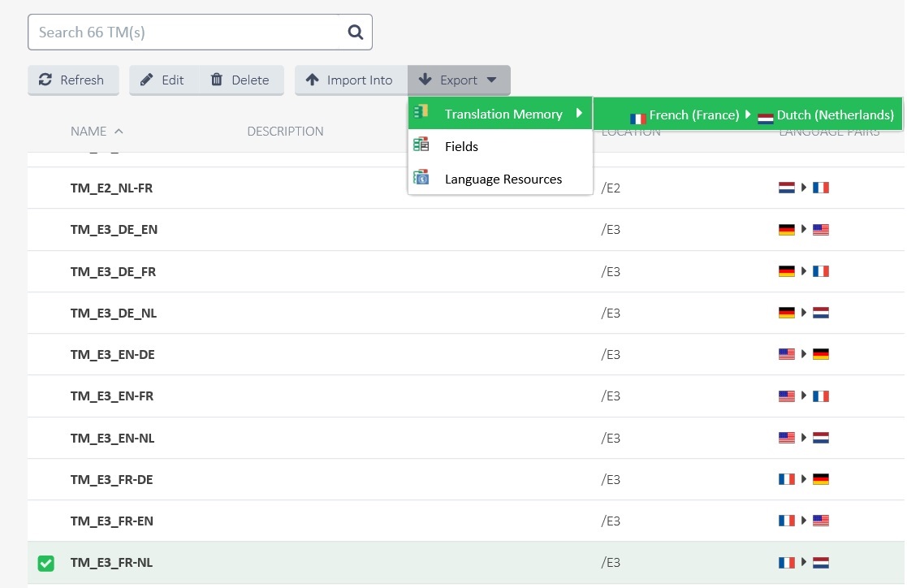Choose Fields from the Export menu
This screenshot has width=907, height=588.
point(461,147)
